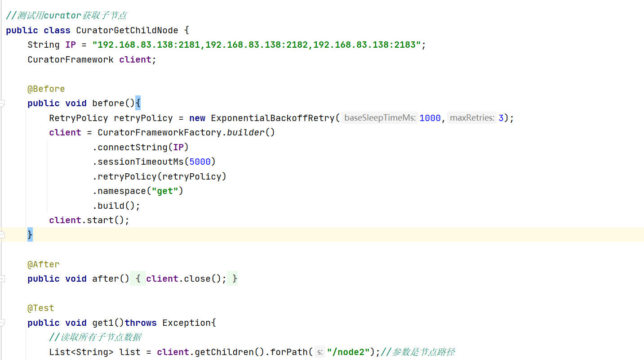Image resolution: width=644 pixels, height=360 pixels.
Task: Click the @Before annotation
Action: pyautogui.click(x=46, y=89)
